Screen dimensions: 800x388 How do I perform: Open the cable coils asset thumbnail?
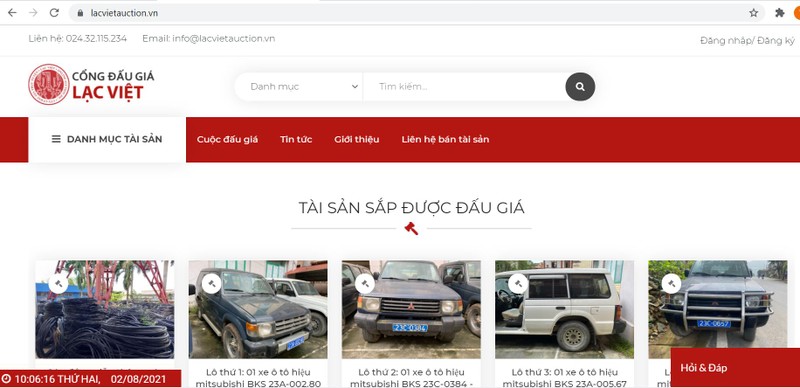tap(105, 309)
